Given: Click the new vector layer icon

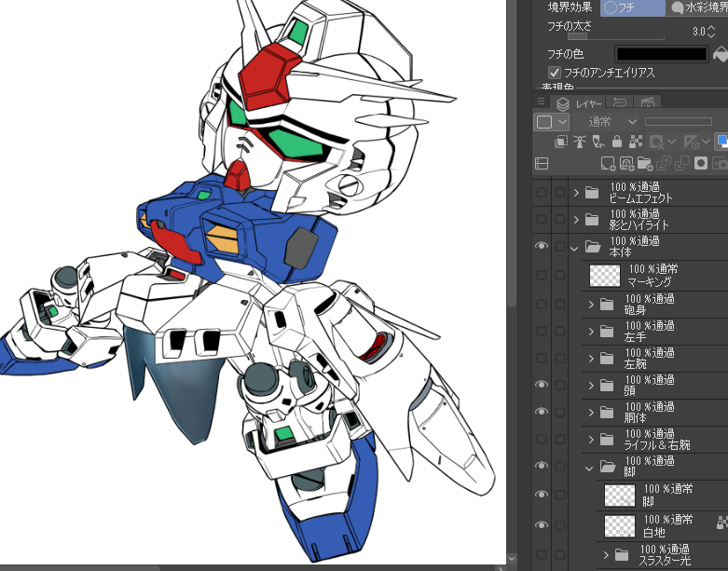Looking at the screenshot, I should (x=626, y=163).
